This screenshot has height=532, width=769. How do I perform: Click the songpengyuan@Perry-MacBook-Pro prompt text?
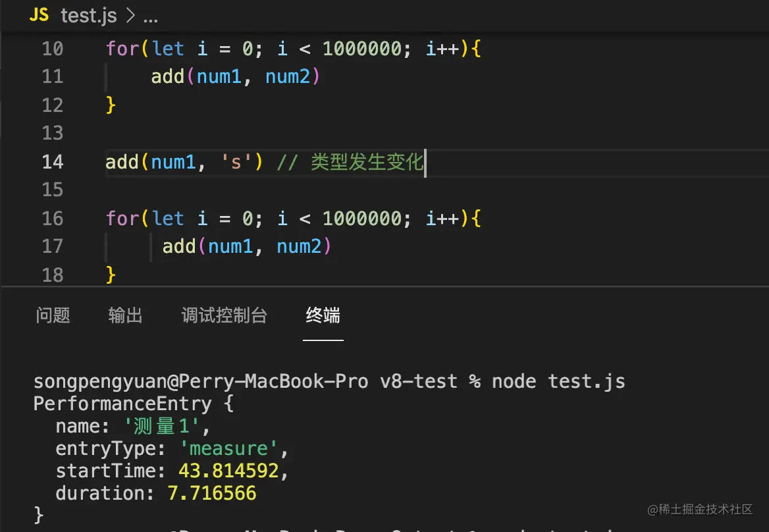pos(201,381)
